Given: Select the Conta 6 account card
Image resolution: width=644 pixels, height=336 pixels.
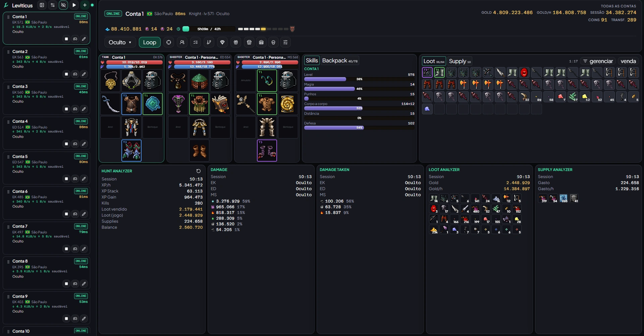Looking at the screenshot, I should click(x=46, y=203).
